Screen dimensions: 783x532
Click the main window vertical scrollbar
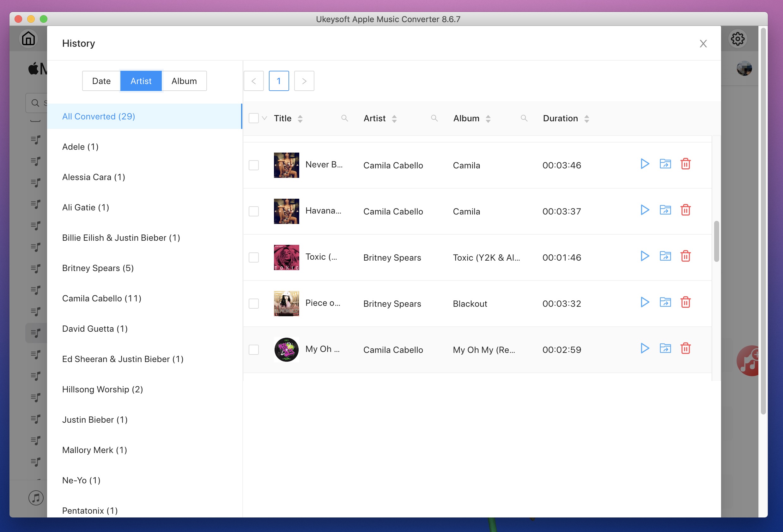tap(763, 221)
